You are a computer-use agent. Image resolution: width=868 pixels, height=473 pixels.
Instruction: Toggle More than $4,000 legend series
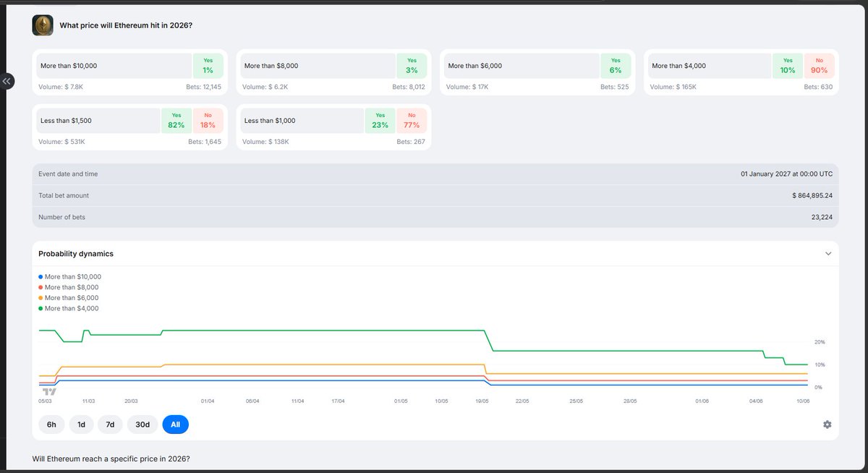68,308
